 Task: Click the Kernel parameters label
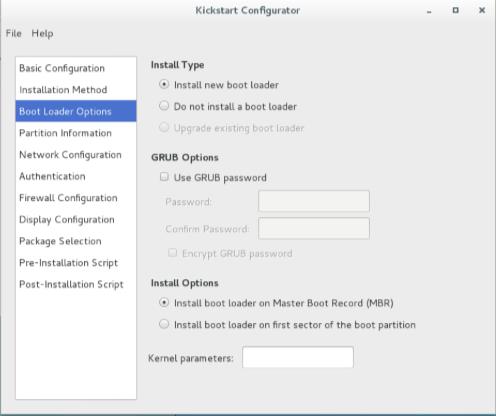(x=191, y=358)
